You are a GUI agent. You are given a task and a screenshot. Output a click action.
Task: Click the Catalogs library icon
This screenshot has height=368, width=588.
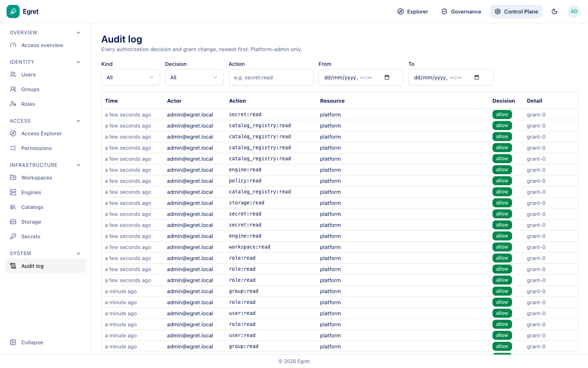coord(13,207)
